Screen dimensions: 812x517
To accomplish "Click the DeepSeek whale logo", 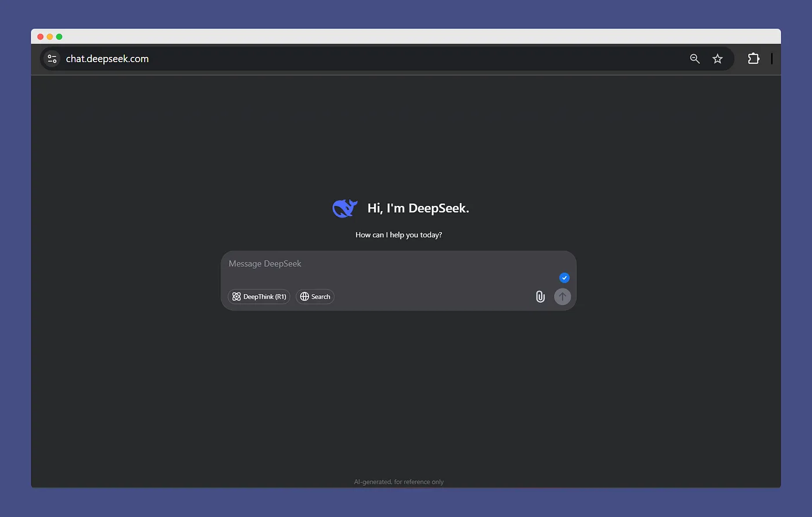I will click(345, 208).
